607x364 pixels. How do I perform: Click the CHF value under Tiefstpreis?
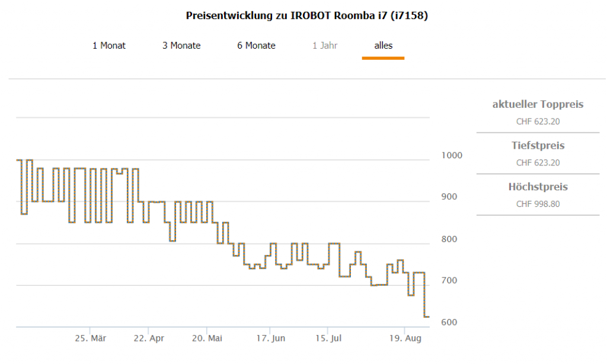pyautogui.click(x=538, y=163)
